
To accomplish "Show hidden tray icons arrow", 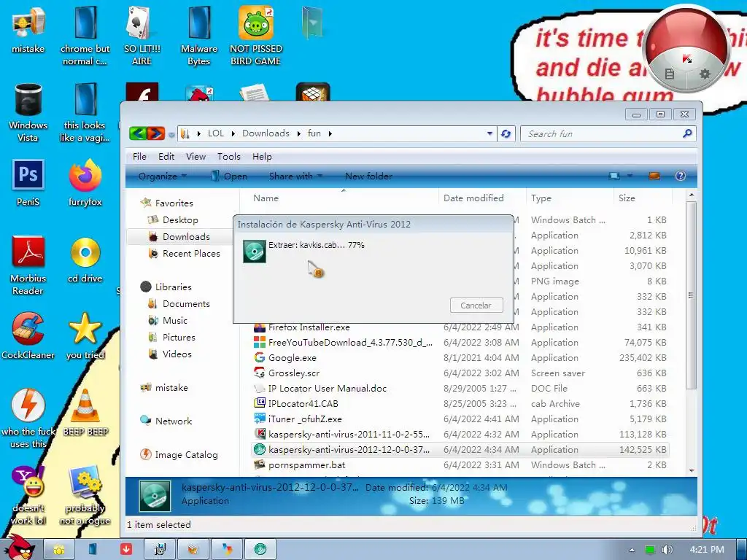I will (x=632, y=550).
